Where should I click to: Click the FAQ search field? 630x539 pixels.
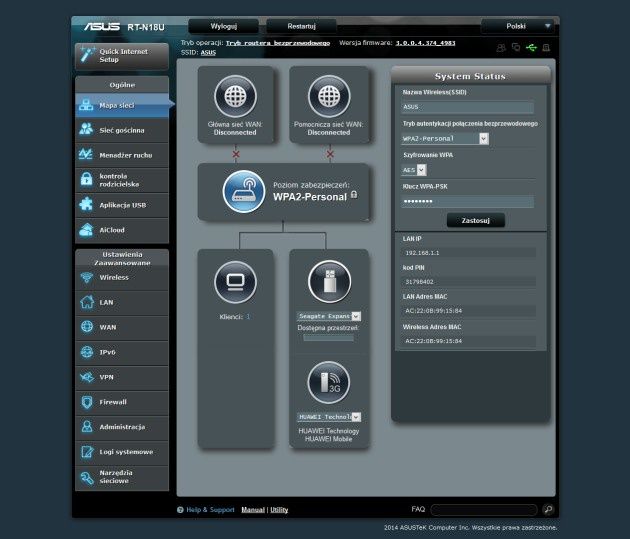point(484,510)
